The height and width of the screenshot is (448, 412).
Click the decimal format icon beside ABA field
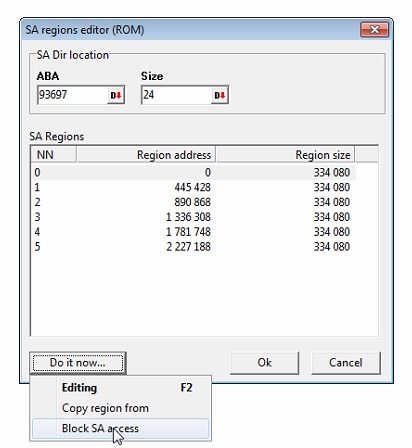coord(116,95)
